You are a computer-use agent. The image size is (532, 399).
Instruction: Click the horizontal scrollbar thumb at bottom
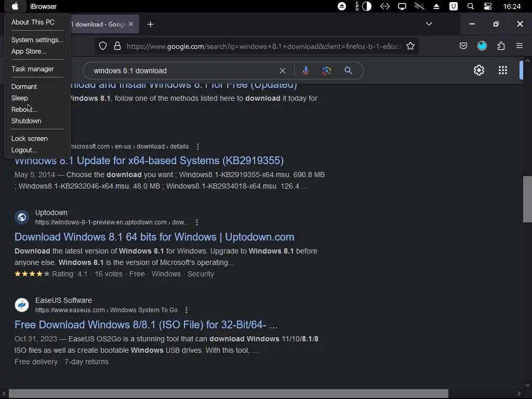pos(229,394)
